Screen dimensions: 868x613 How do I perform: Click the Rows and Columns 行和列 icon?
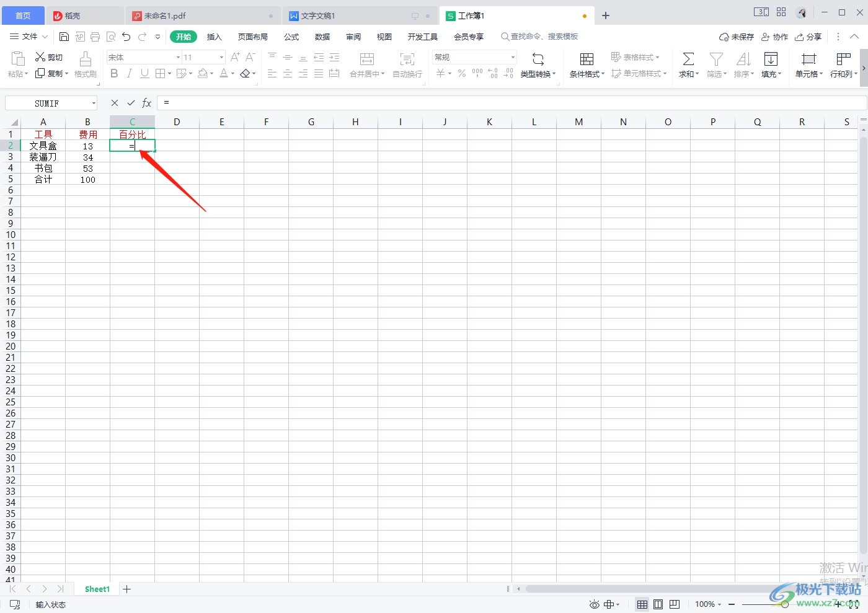click(843, 59)
